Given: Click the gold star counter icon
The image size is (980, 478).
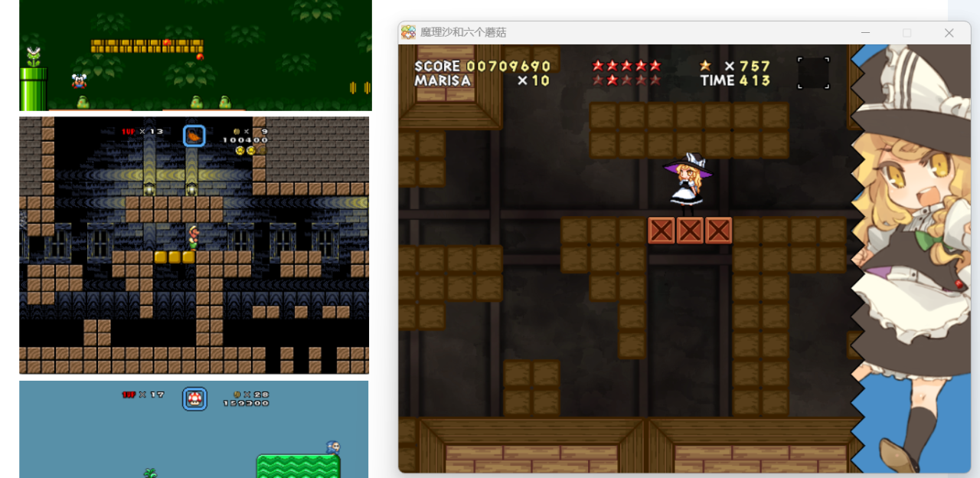Looking at the screenshot, I should tap(705, 66).
